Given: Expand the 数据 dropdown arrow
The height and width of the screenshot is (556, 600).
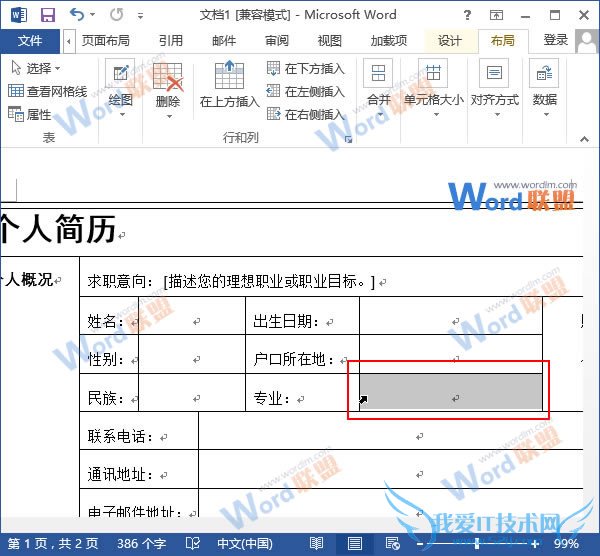Looking at the screenshot, I should [546, 114].
